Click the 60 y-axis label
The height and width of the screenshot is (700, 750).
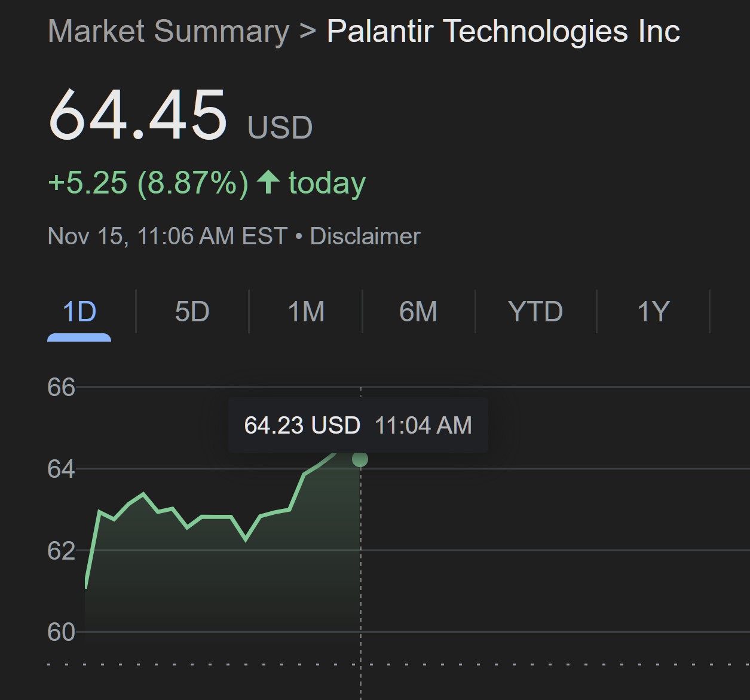[x=61, y=632]
